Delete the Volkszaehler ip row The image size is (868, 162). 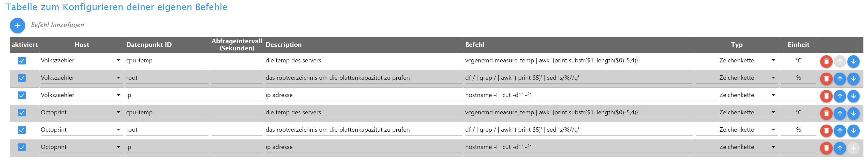click(x=826, y=96)
